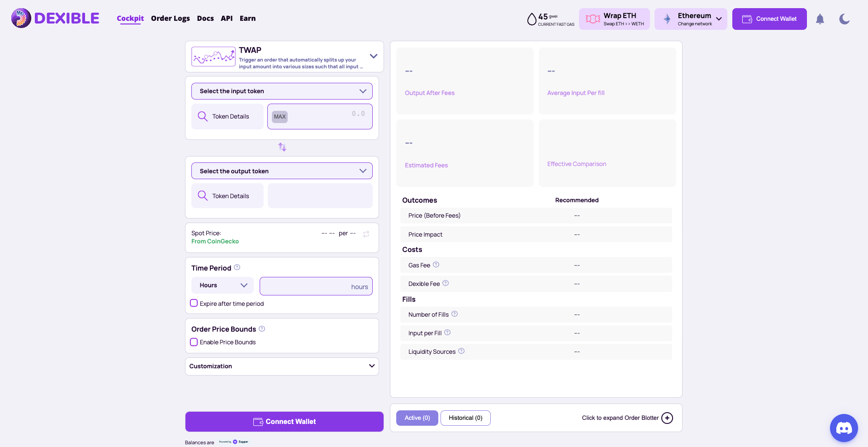Viewport: 868px width, 447px height.
Task: Click the Ethereum network diamond icon
Action: coord(667,19)
